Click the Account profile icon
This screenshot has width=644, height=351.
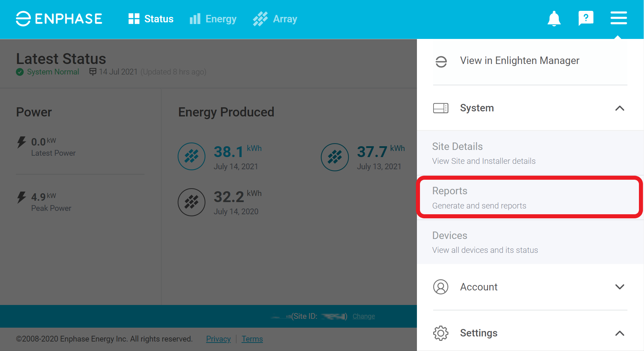[x=441, y=287]
